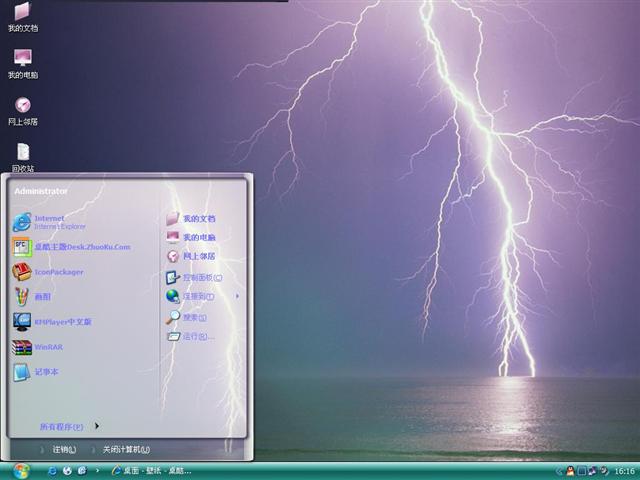
Task: Click 网上邻居 icon on the desktop
Action: pyautogui.click(x=22, y=110)
